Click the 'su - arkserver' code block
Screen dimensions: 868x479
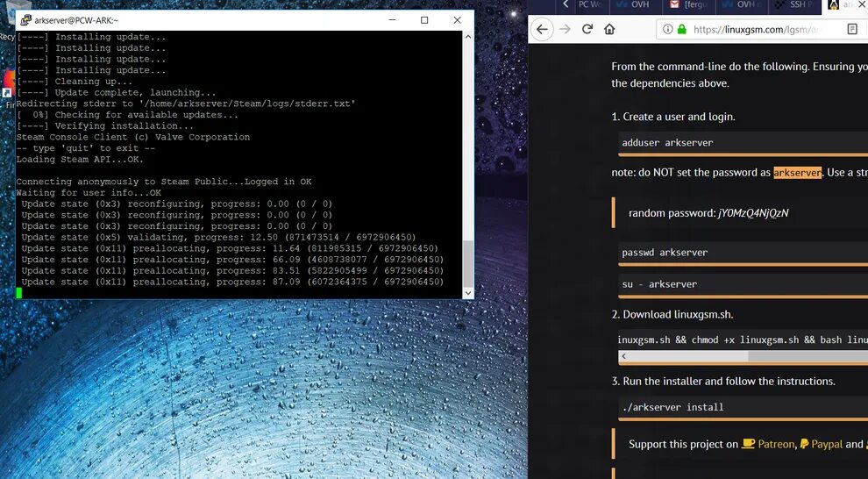pos(743,284)
